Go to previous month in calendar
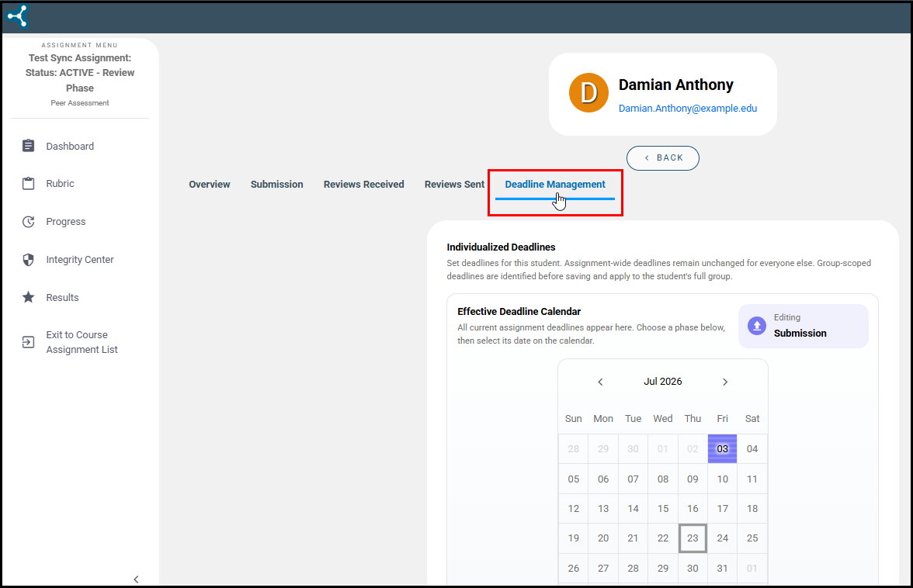The height and width of the screenshot is (588, 913). [600, 382]
